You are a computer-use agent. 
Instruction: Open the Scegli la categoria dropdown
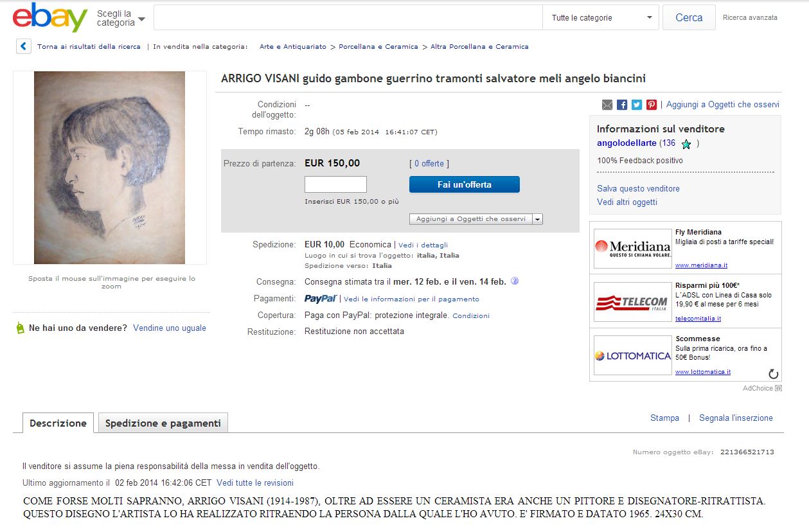(121, 18)
